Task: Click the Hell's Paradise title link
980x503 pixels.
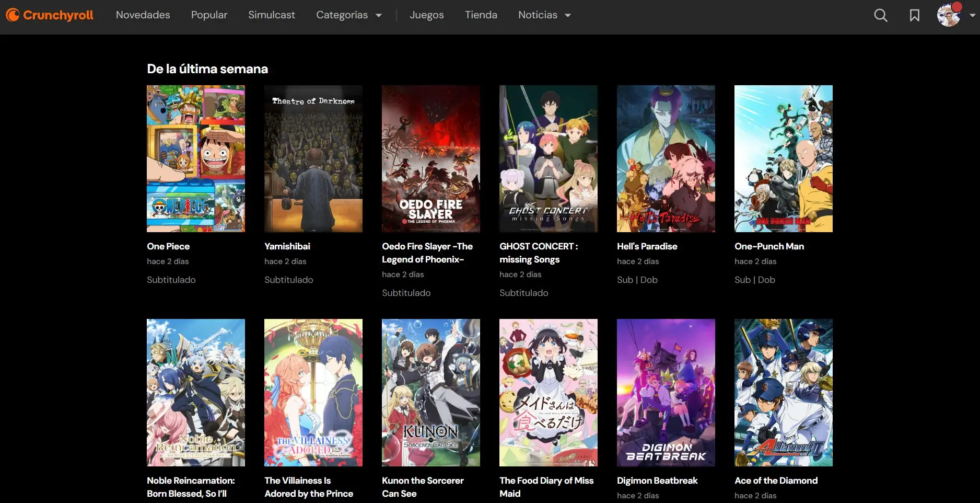Action: pyautogui.click(x=647, y=246)
